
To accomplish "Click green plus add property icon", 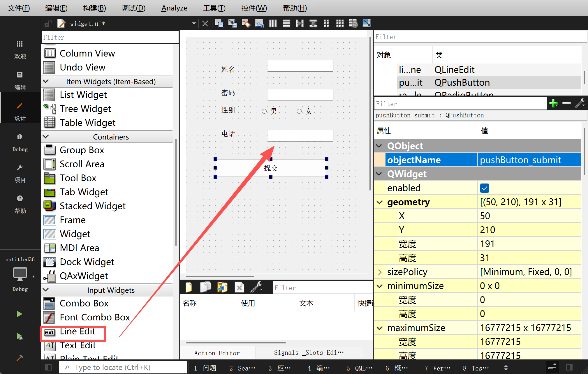I will pyautogui.click(x=553, y=103).
